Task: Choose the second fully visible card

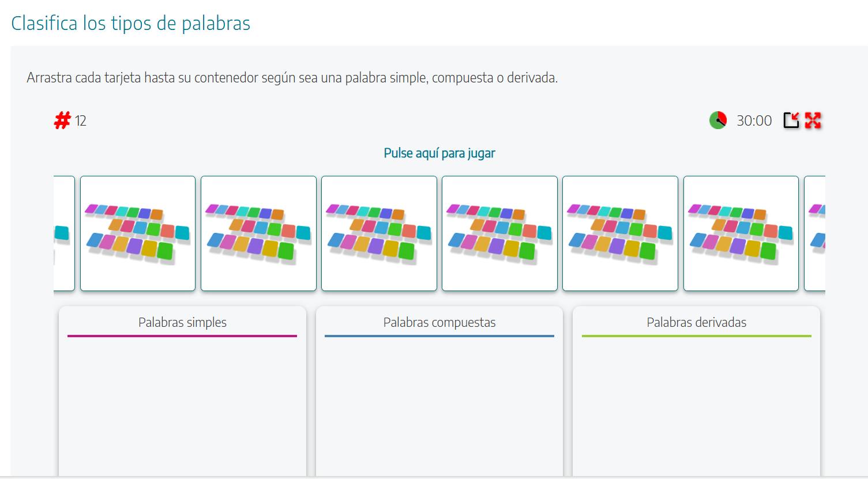Action: (258, 233)
